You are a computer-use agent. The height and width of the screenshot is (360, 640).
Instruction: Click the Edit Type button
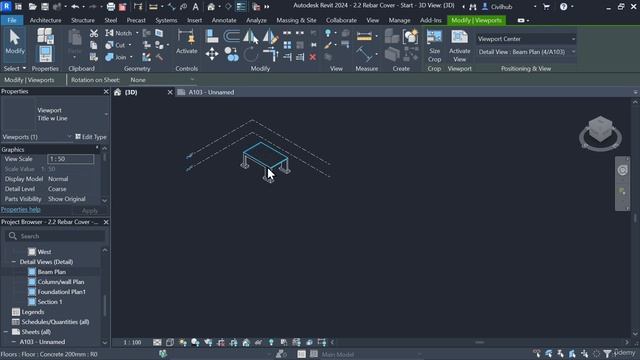click(91, 137)
